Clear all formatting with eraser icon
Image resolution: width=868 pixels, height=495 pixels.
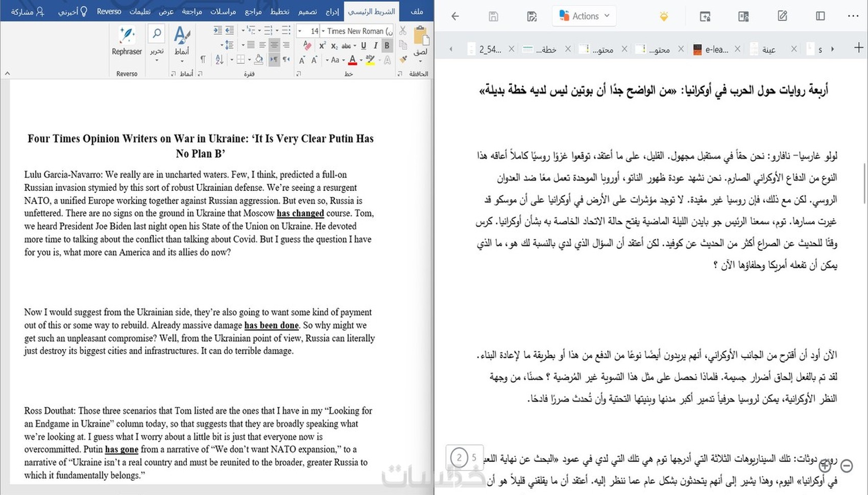(x=307, y=45)
